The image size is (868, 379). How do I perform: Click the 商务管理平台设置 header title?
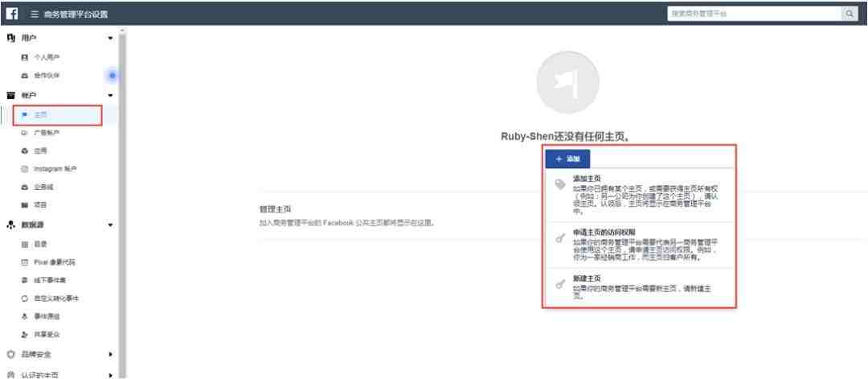click(76, 14)
